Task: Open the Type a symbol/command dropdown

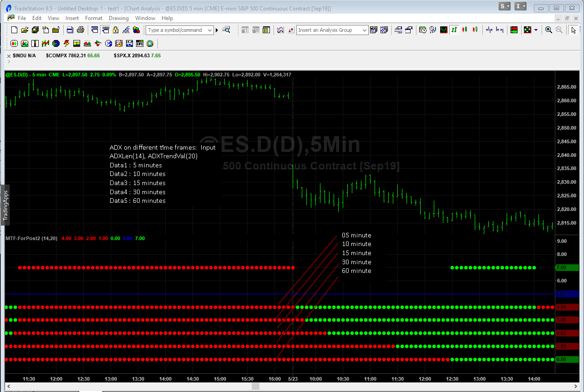Action: 210,30
